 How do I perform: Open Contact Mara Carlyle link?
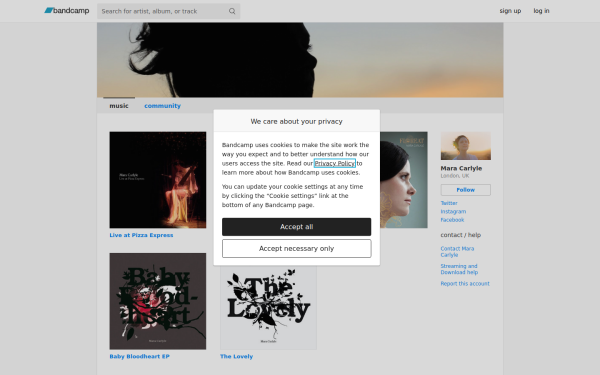click(x=457, y=252)
